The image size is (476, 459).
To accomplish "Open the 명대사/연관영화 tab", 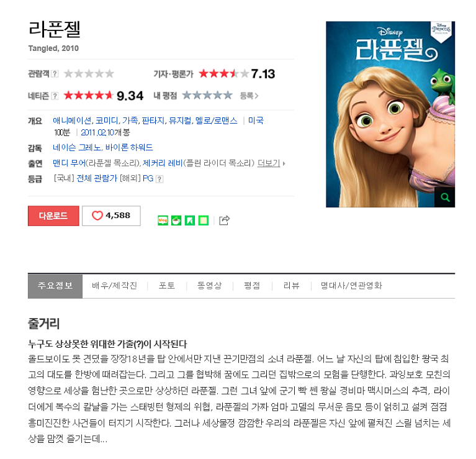I will pyautogui.click(x=351, y=286).
